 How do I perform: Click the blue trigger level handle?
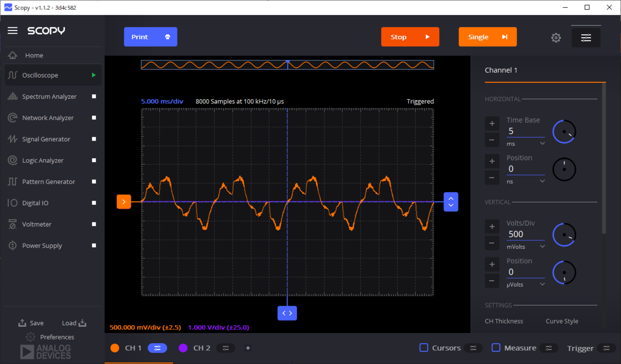click(x=451, y=202)
